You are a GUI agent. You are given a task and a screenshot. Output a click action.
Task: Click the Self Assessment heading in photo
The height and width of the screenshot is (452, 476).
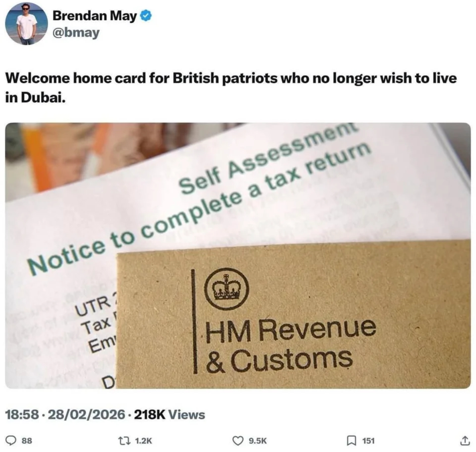point(268,158)
